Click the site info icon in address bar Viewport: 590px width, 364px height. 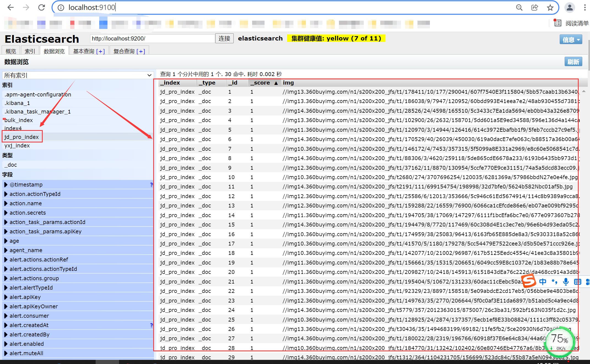61,8
